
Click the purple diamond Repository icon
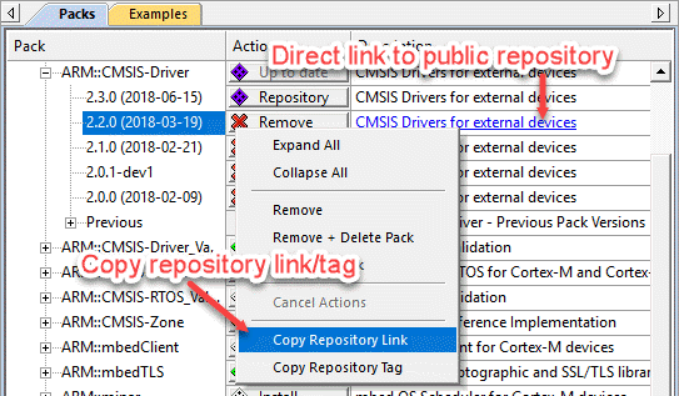(239, 97)
